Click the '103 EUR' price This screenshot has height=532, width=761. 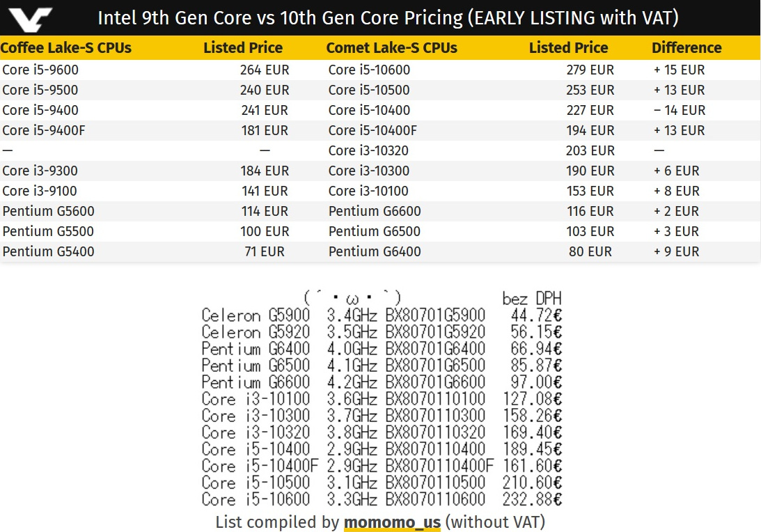click(x=590, y=232)
